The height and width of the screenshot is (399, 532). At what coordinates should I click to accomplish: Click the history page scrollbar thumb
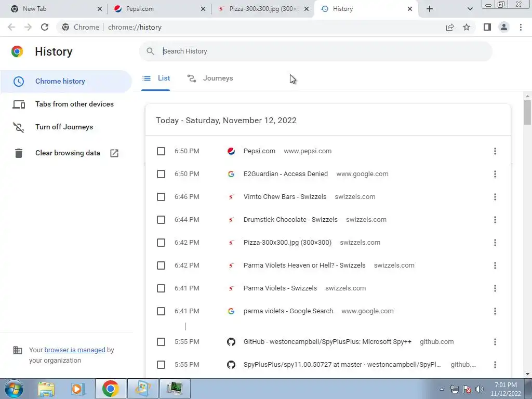pos(527,112)
